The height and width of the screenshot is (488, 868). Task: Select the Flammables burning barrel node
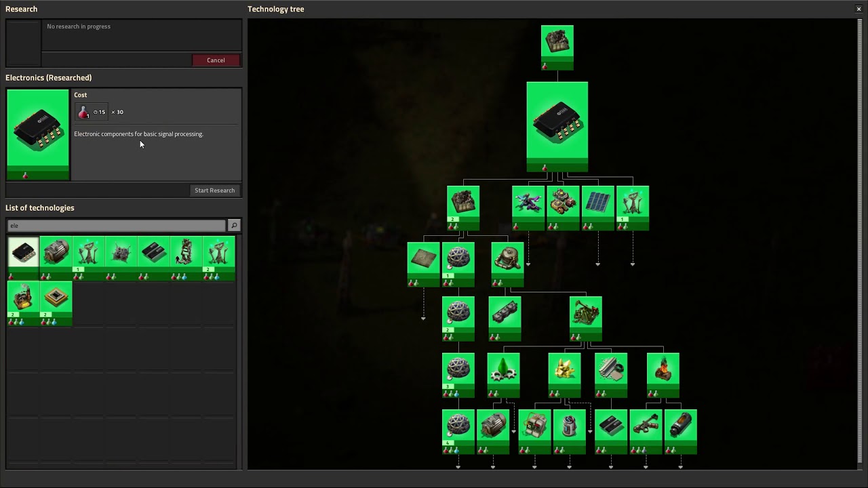[x=663, y=375]
